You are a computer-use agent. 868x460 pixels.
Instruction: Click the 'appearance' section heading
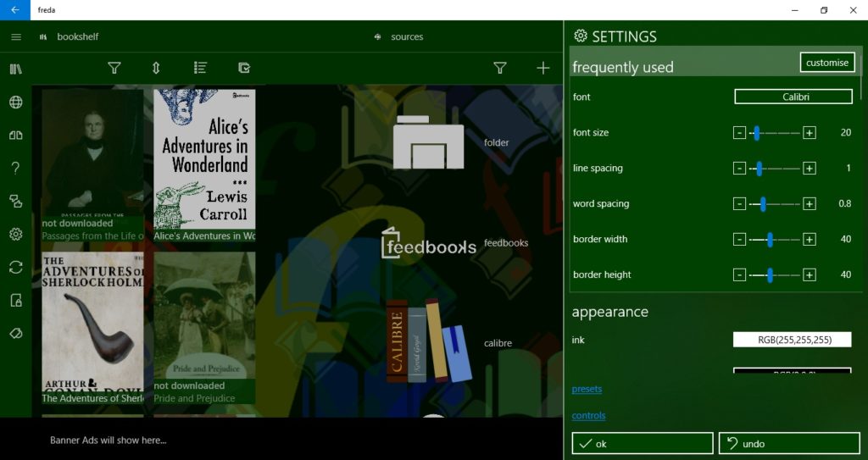pyautogui.click(x=610, y=312)
